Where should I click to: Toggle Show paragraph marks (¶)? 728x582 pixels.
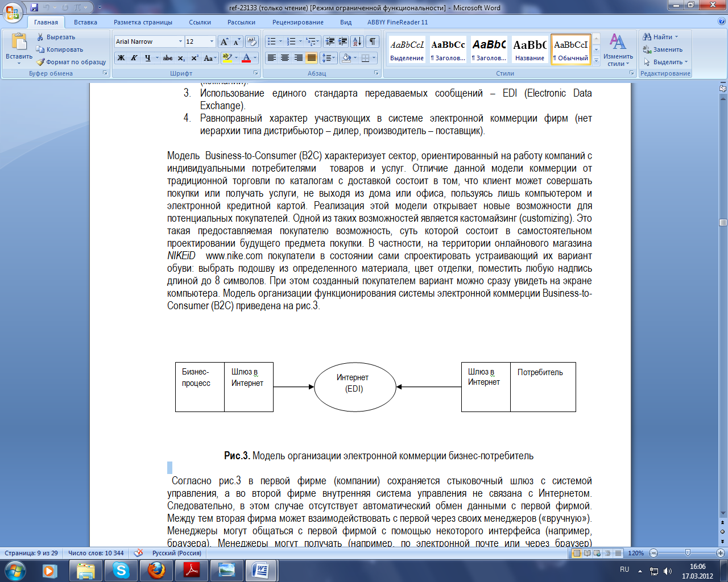pyautogui.click(x=373, y=41)
